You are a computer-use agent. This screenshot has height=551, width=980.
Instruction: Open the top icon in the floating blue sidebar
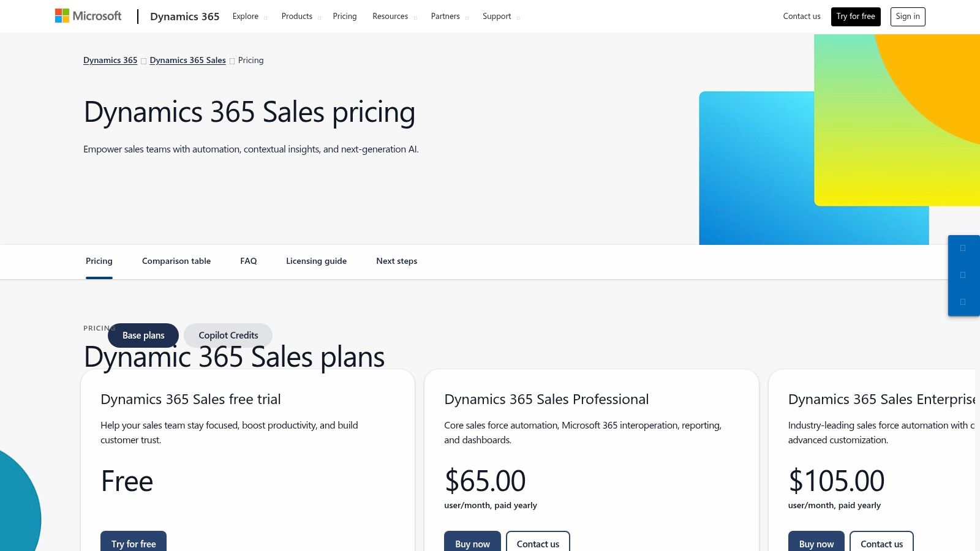(963, 248)
